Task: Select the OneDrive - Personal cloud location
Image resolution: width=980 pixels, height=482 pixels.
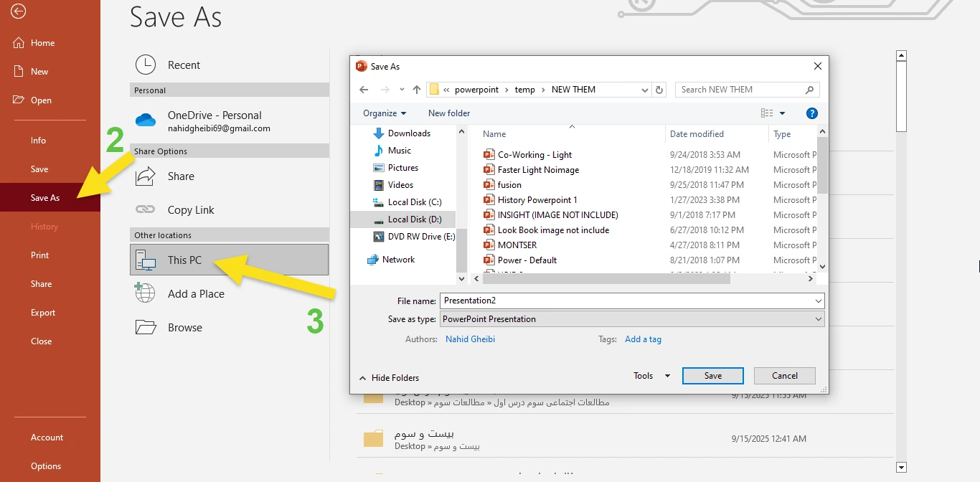Action: 214,120
